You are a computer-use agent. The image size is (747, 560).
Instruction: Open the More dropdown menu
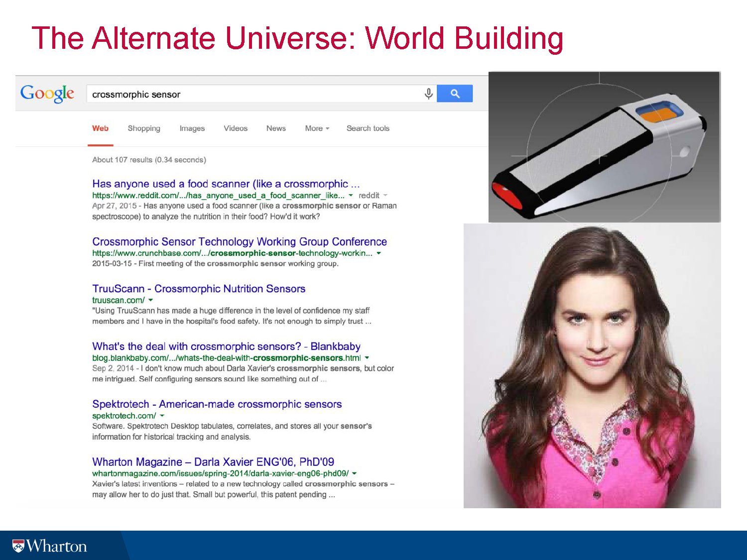[x=317, y=128]
